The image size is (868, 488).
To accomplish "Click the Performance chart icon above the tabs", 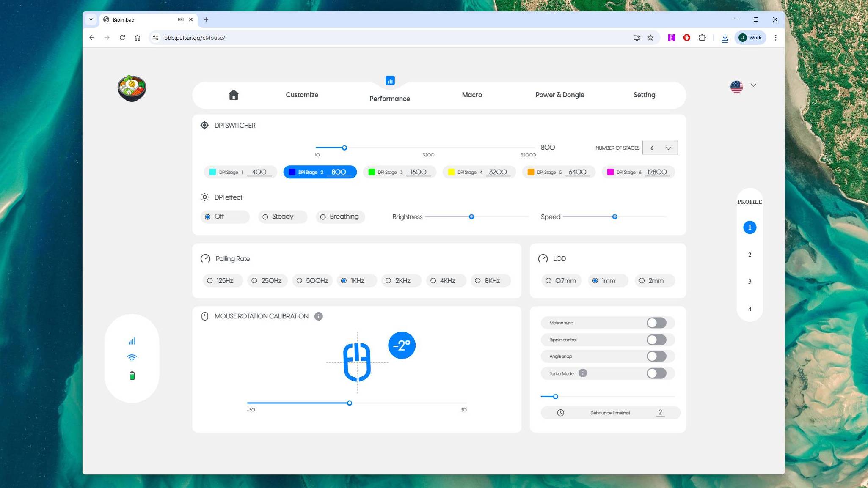I will 389,80.
